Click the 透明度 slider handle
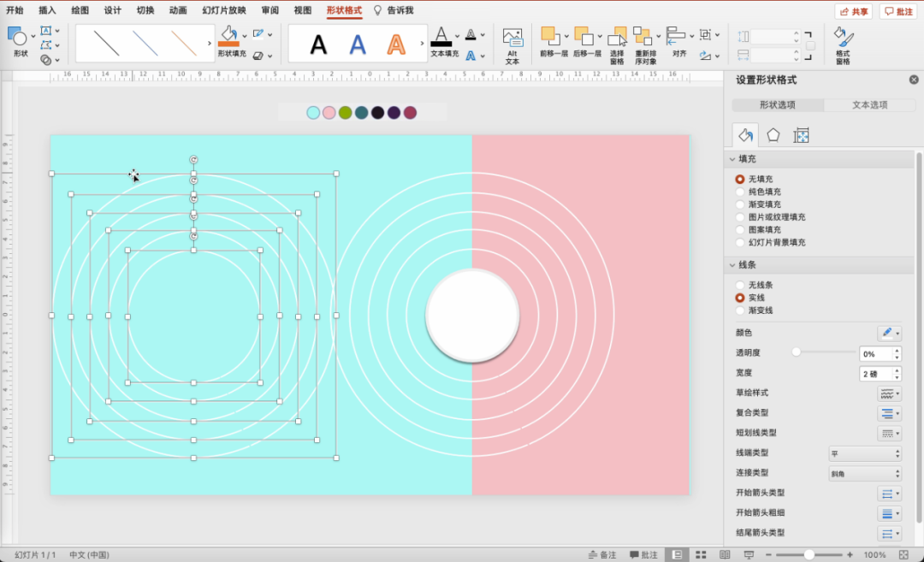 [x=797, y=352]
